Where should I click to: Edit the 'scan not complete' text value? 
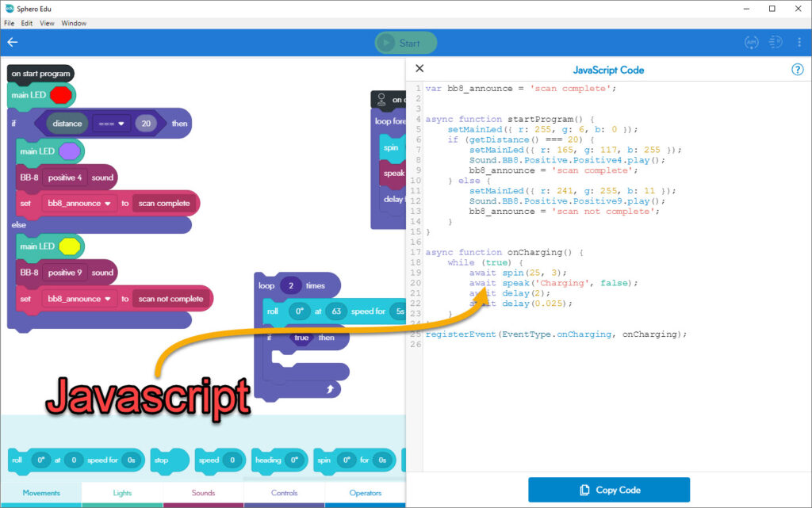coord(171,299)
